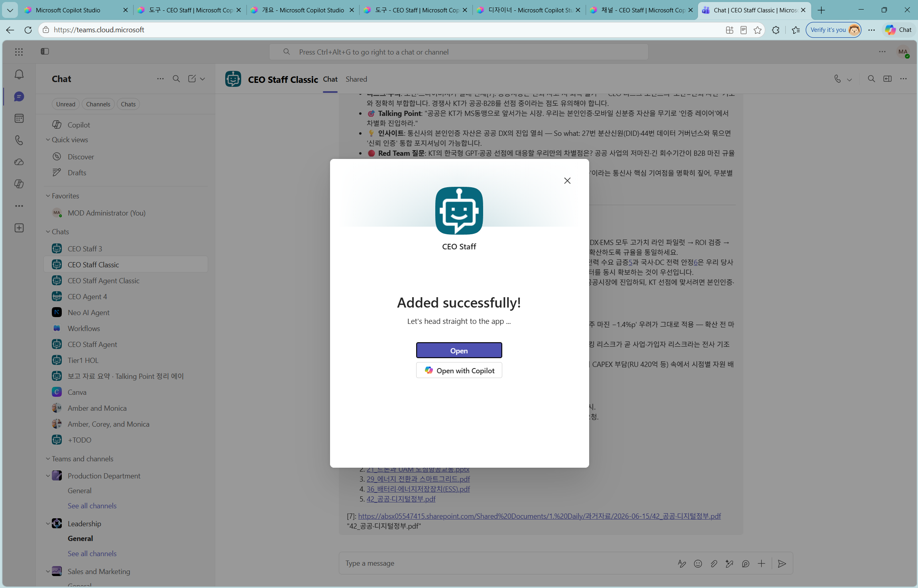Click the format text icon in the compose box
The width and height of the screenshot is (918, 588).
(682, 564)
